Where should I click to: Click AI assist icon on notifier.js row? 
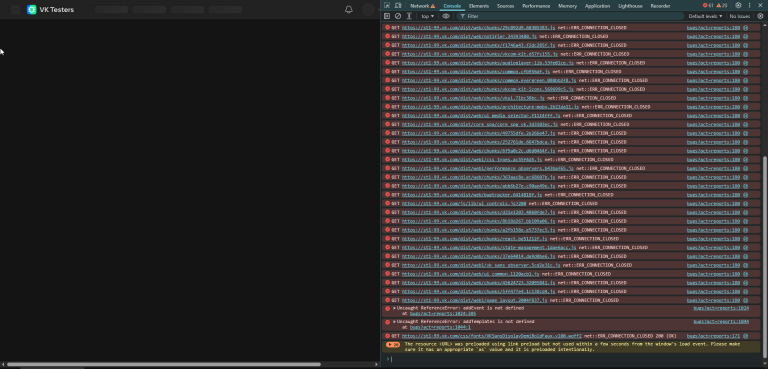point(745,36)
